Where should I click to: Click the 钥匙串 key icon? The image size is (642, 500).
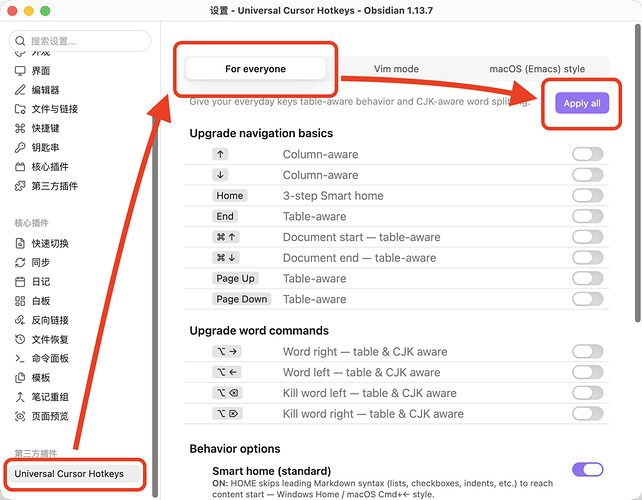(x=20, y=147)
